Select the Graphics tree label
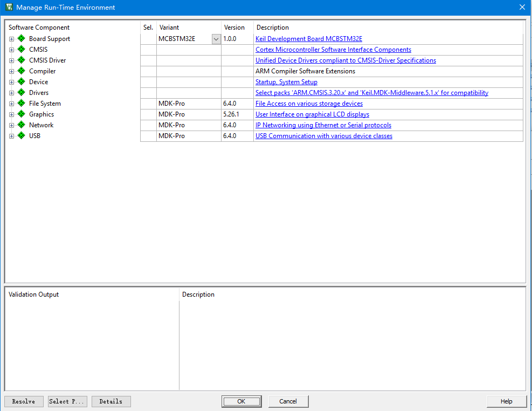The width and height of the screenshot is (532, 411). pyautogui.click(x=42, y=114)
